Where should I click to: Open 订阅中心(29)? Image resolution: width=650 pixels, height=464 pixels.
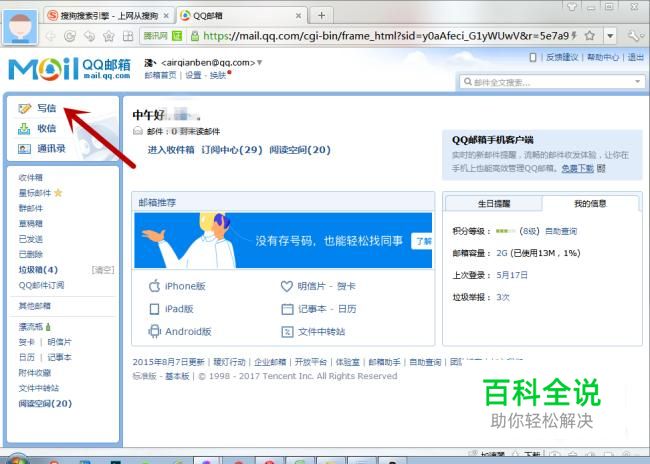(232, 150)
